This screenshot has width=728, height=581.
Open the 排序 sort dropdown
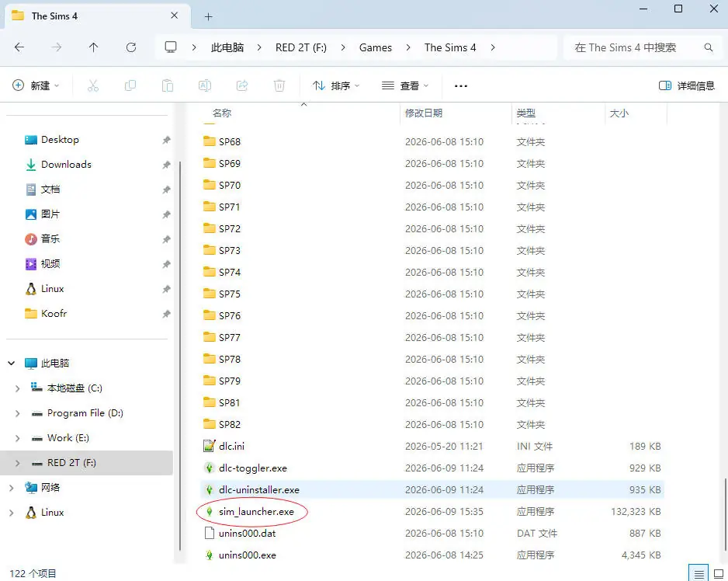(x=336, y=85)
